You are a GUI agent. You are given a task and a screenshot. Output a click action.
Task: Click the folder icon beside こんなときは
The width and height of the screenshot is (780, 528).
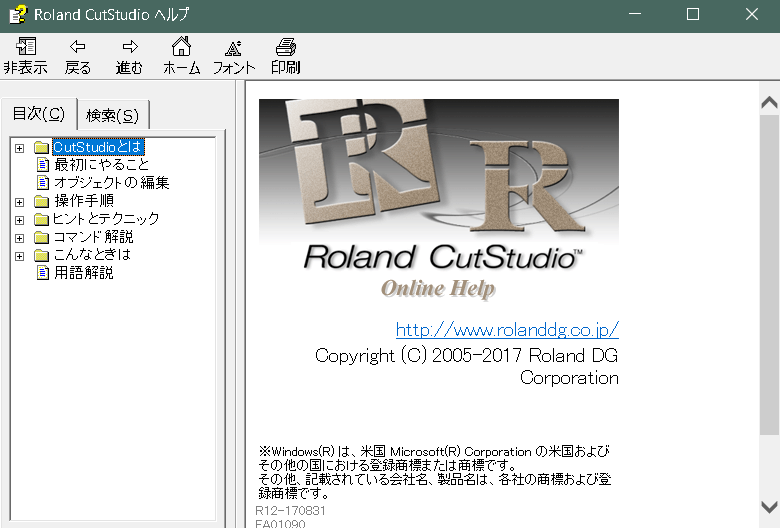coord(41,255)
